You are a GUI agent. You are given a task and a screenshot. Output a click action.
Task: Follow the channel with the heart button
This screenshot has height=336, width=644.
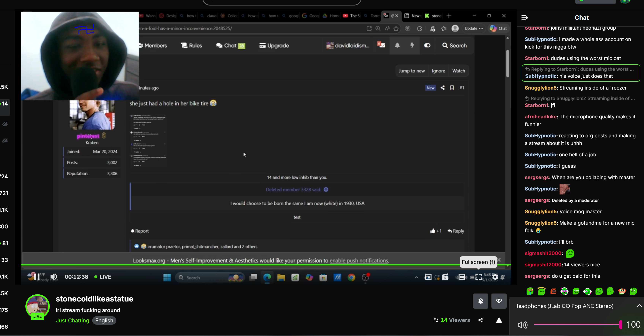499,301
